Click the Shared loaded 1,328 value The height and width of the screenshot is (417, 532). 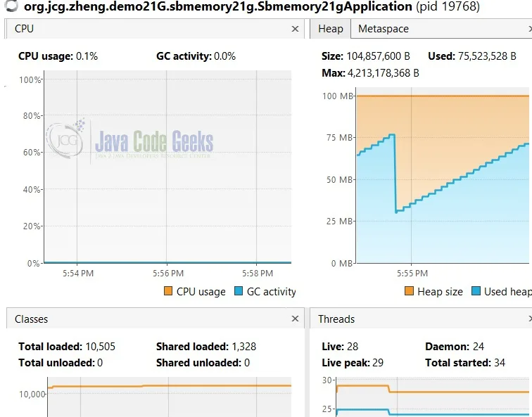(243, 347)
